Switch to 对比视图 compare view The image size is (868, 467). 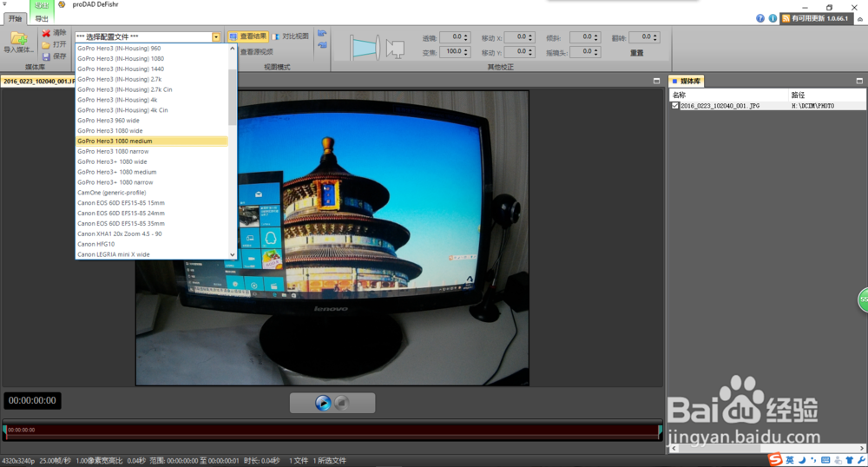291,36
